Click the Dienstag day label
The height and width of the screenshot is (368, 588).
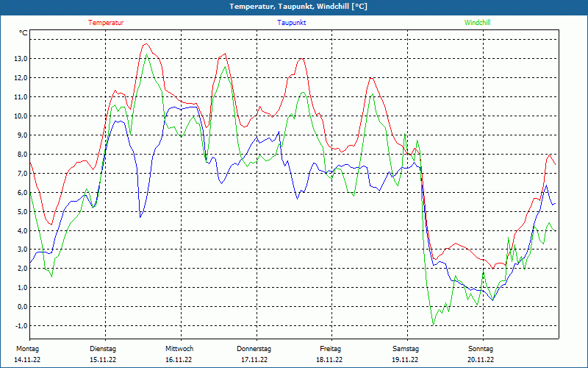(103, 349)
